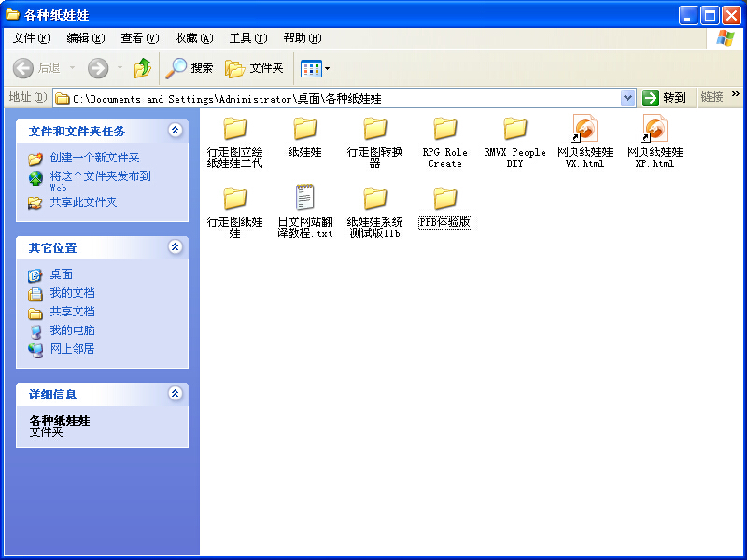Go to 网上邻居 link
Image resolution: width=747 pixels, height=560 pixels.
[x=73, y=348]
